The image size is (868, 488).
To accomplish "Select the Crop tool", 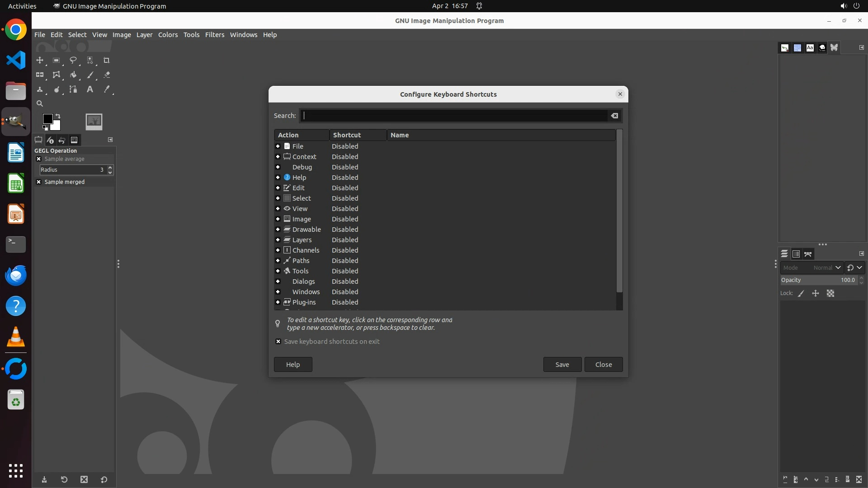I will tap(106, 60).
